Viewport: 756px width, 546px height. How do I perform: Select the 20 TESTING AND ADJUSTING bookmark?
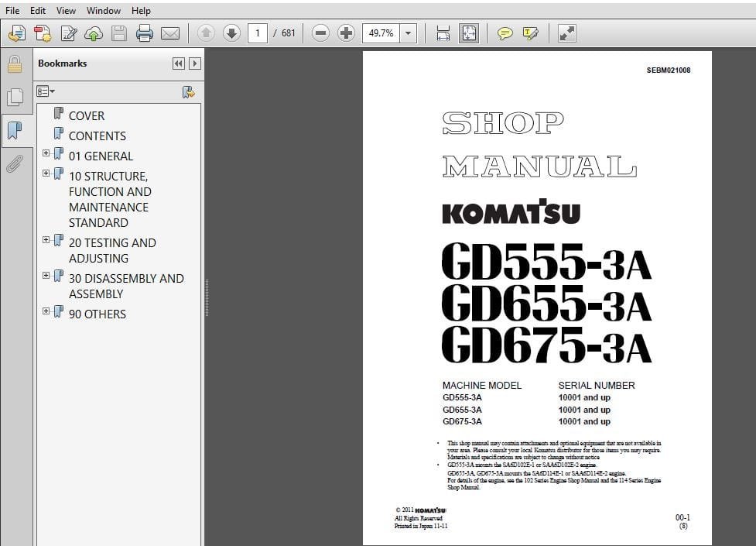(x=112, y=251)
